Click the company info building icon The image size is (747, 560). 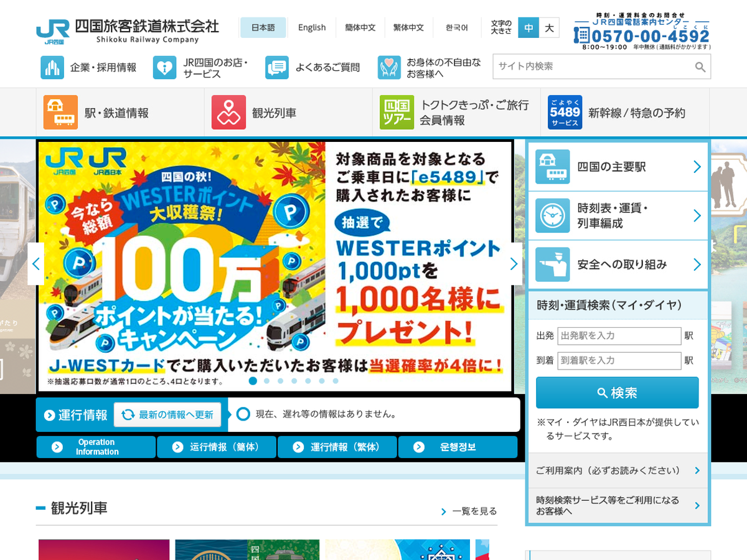52,67
